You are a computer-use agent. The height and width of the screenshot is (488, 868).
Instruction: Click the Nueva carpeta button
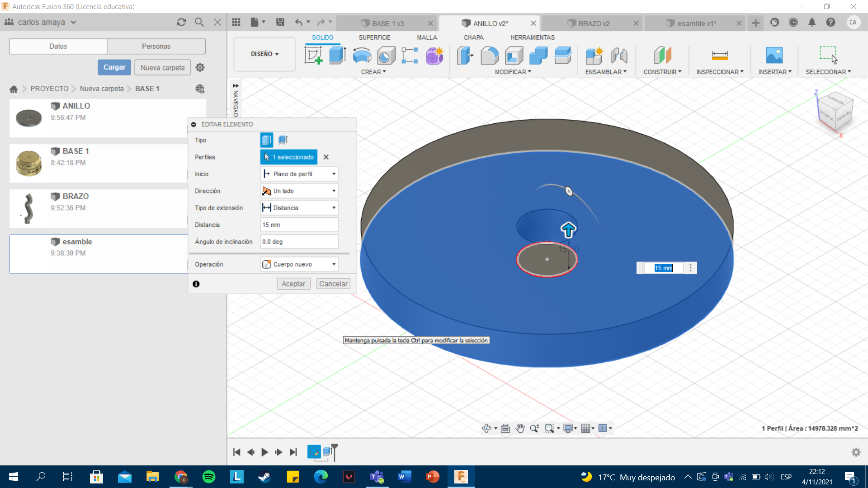click(x=162, y=67)
